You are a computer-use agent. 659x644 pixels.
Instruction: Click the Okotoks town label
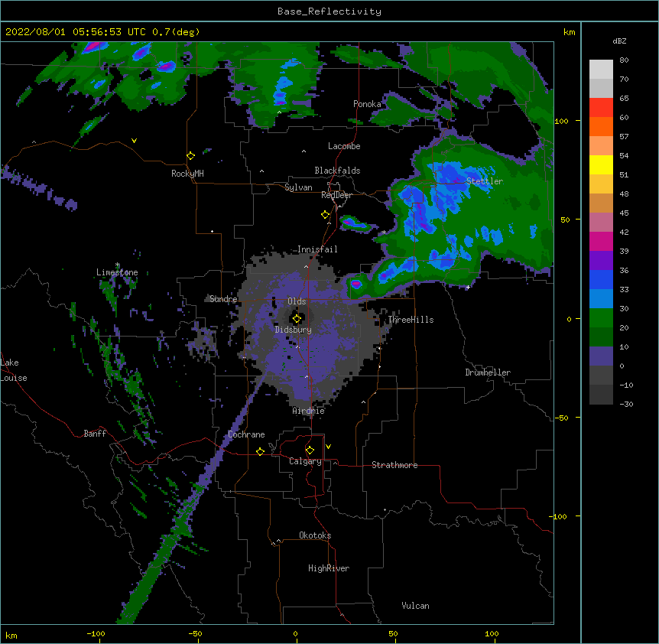pyautogui.click(x=315, y=535)
